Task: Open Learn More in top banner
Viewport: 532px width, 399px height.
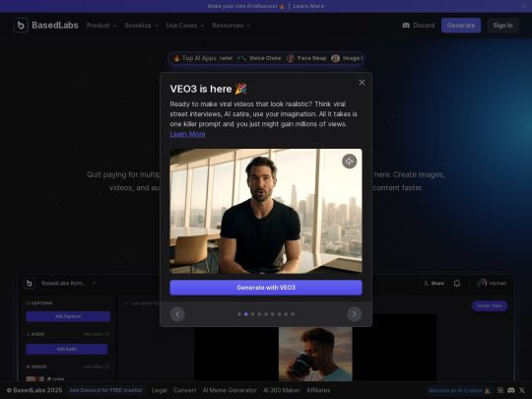Action: tap(308, 6)
